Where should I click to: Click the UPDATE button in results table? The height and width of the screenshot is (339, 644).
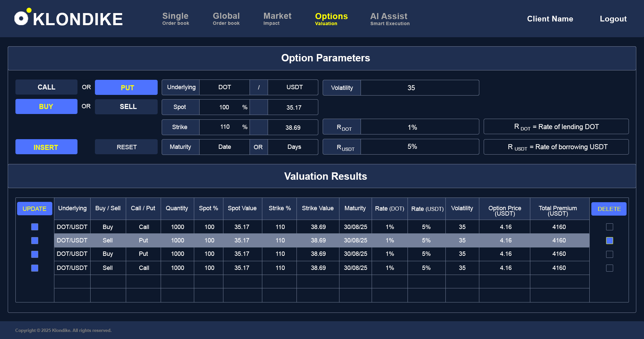pos(35,209)
